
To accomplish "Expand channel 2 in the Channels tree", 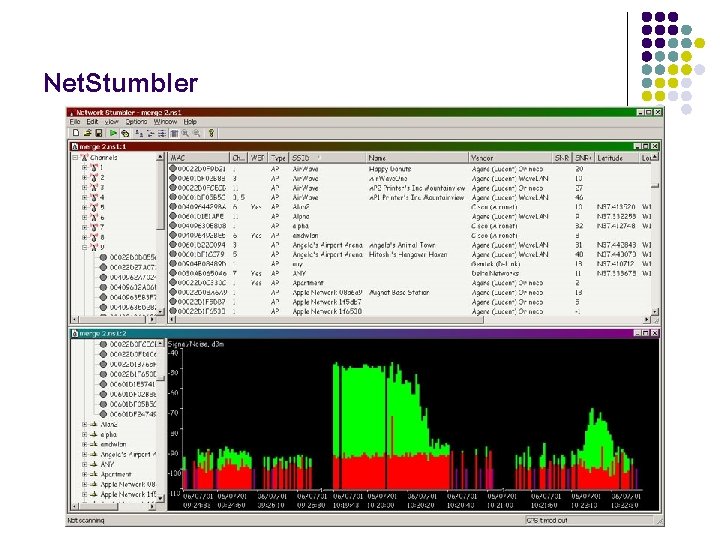I will point(84,177).
